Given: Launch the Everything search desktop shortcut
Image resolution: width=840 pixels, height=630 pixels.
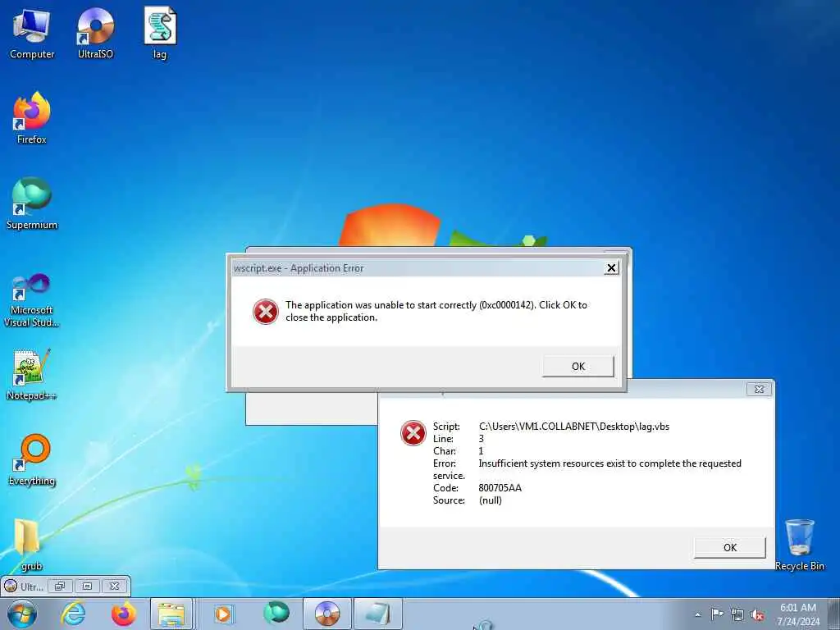Looking at the screenshot, I should 32,459.
